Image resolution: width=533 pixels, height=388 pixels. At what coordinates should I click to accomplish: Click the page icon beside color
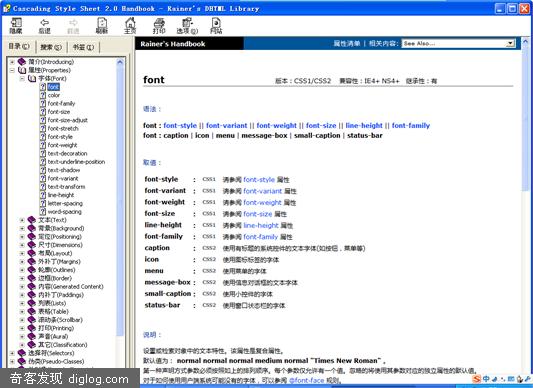(43, 95)
